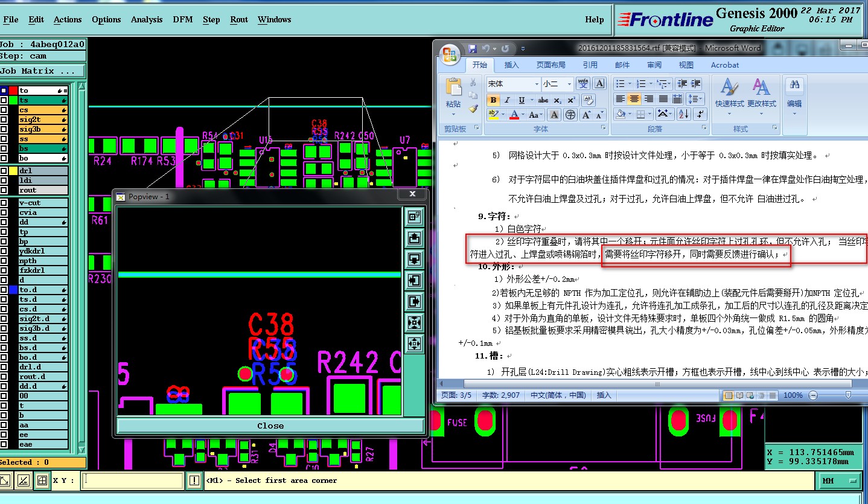Click the yellow color swatch of layer drl
The width and height of the screenshot is (868, 504).
(13, 171)
